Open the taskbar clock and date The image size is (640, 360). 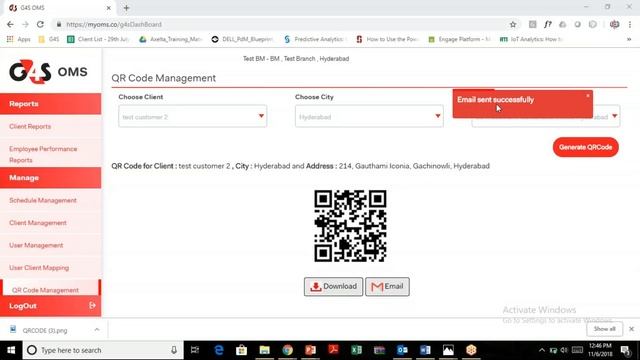(x=600, y=350)
